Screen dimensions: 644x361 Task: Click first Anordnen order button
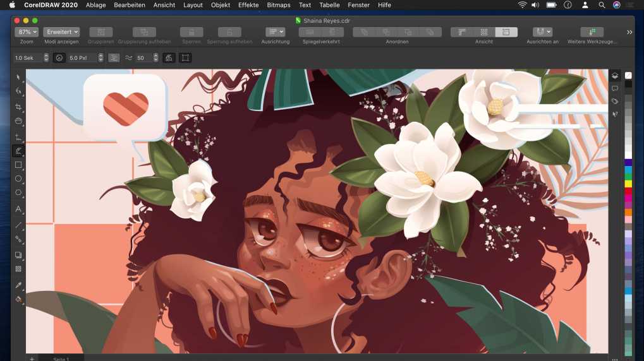click(364, 32)
